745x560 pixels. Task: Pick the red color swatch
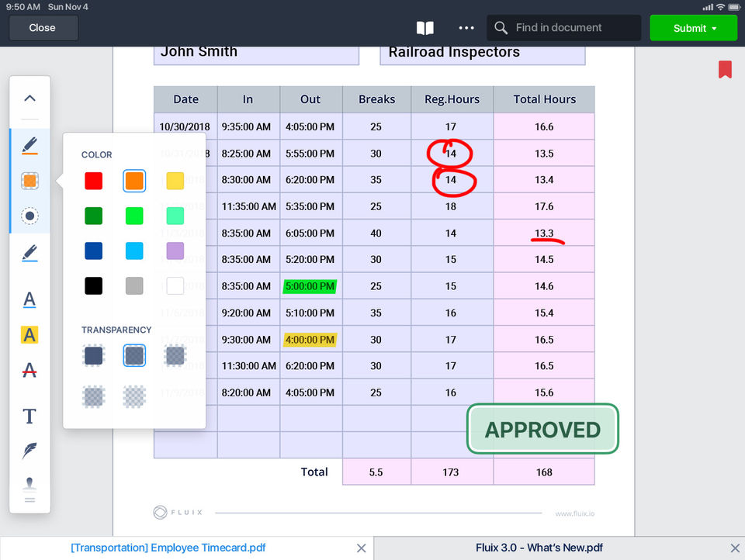click(x=94, y=181)
